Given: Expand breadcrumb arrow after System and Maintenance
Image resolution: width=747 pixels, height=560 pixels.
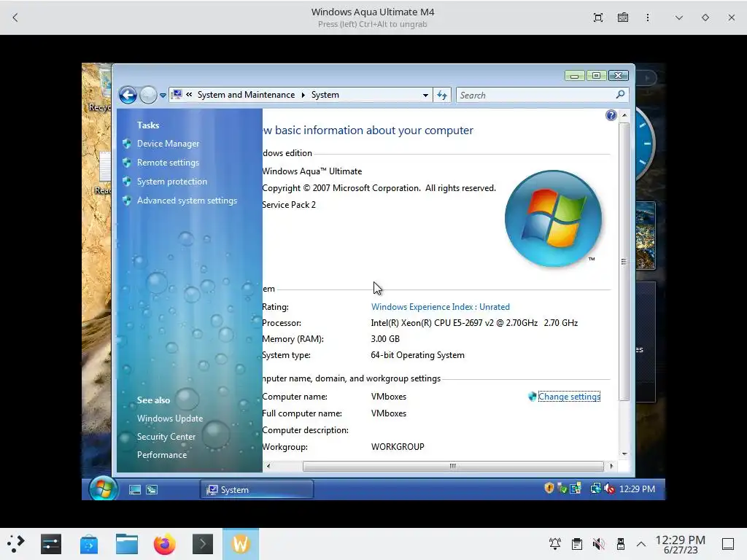Looking at the screenshot, I should coord(303,95).
